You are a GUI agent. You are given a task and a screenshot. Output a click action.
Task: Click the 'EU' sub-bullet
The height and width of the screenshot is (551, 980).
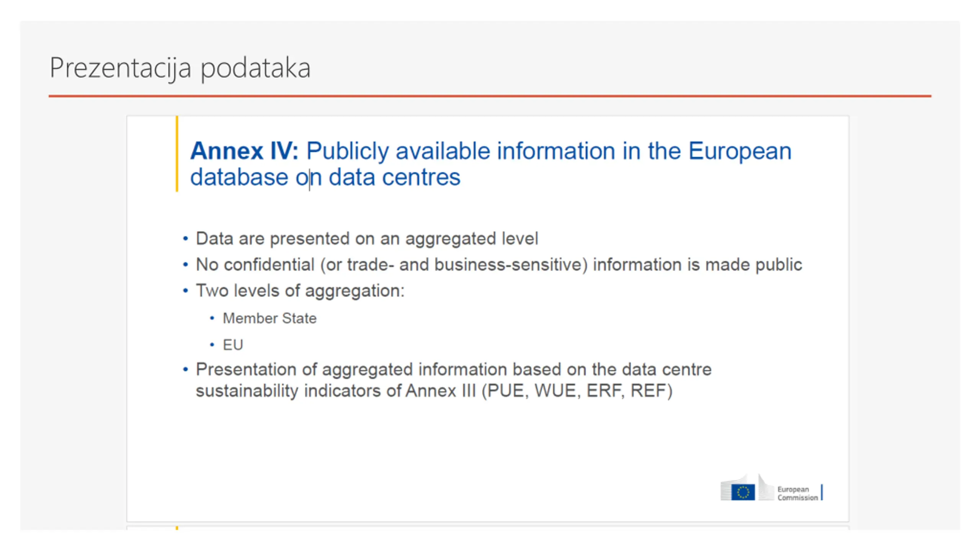coord(233,345)
